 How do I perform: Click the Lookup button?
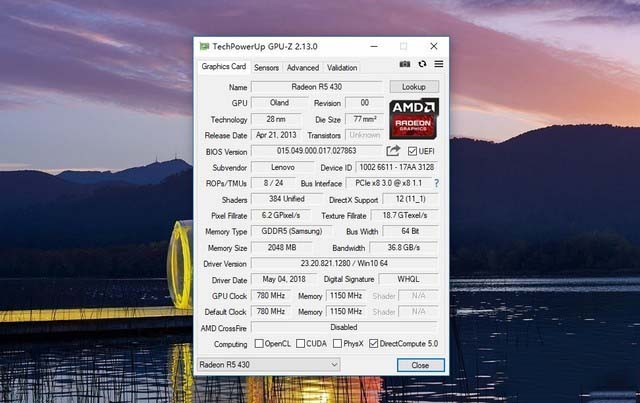pyautogui.click(x=414, y=87)
